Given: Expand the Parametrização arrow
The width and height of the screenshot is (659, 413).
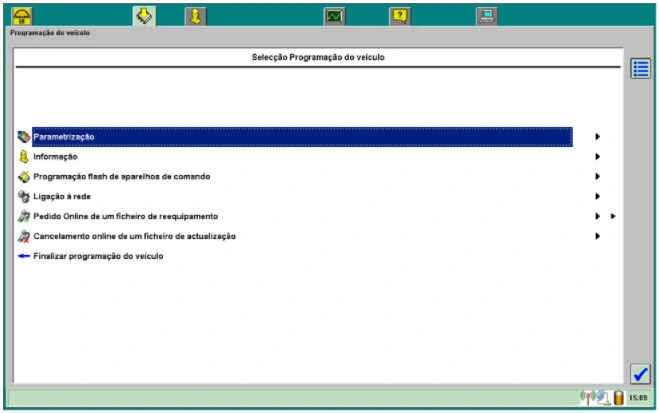Looking at the screenshot, I should pyautogui.click(x=597, y=137).
